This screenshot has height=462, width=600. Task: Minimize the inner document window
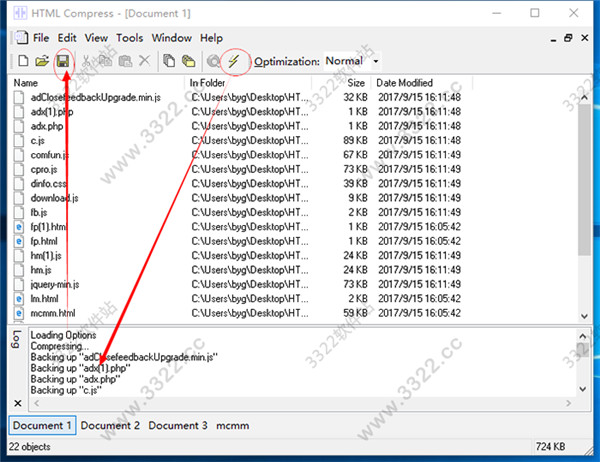[553, 38]
